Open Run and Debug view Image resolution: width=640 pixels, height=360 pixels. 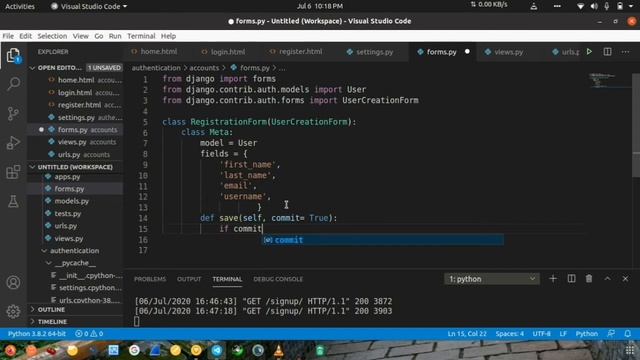point(13,142)
